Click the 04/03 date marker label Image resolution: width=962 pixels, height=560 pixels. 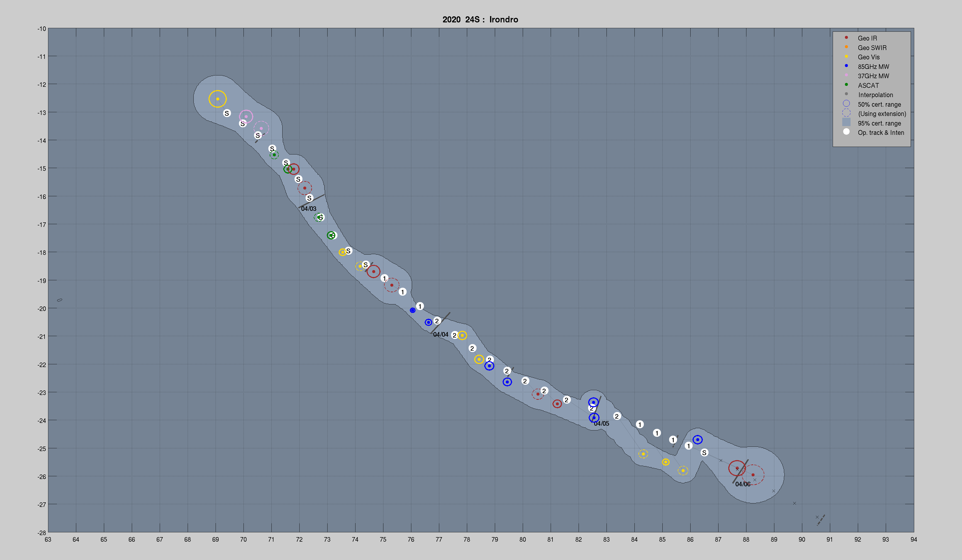(308, 209)
